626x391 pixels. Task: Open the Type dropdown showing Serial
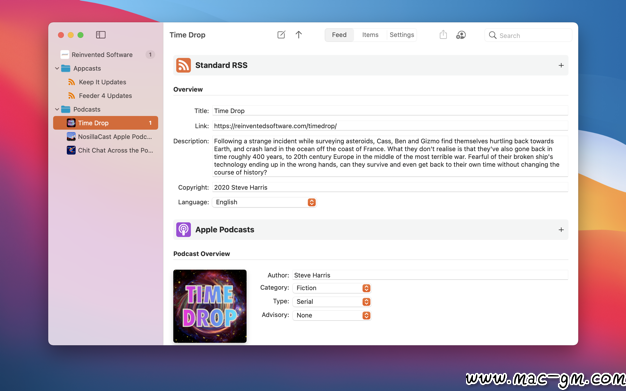click(x=332, y=302)
